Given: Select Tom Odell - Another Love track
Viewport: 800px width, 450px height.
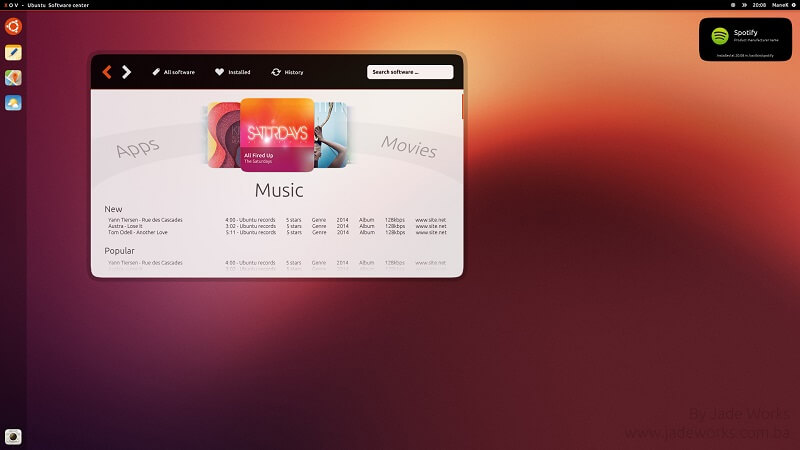Looking at the screenshot, I should (138, 232).
